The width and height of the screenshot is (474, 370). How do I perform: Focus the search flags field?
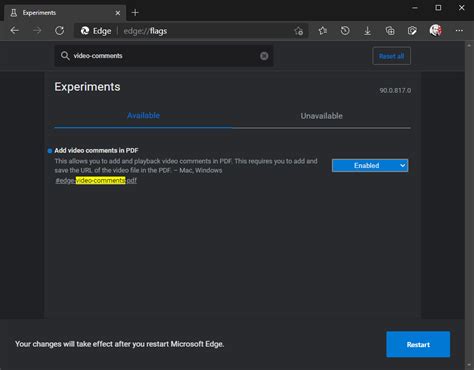(x=164, y=56)
